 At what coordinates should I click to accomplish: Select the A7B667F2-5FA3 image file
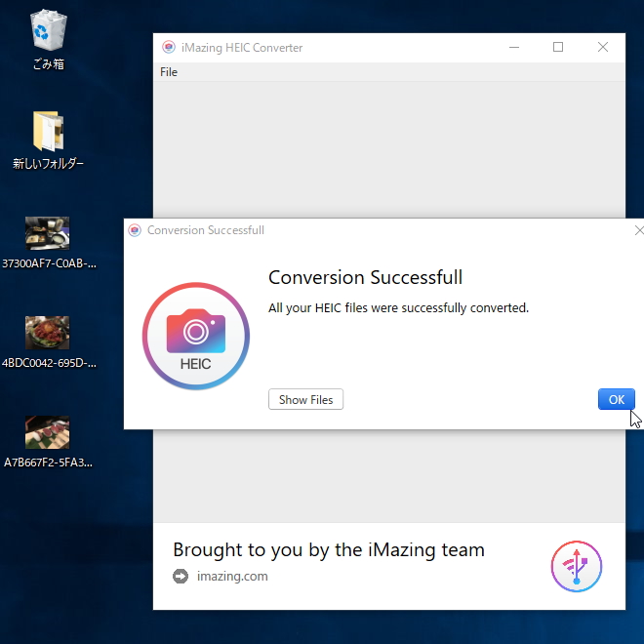coord(48,441)
